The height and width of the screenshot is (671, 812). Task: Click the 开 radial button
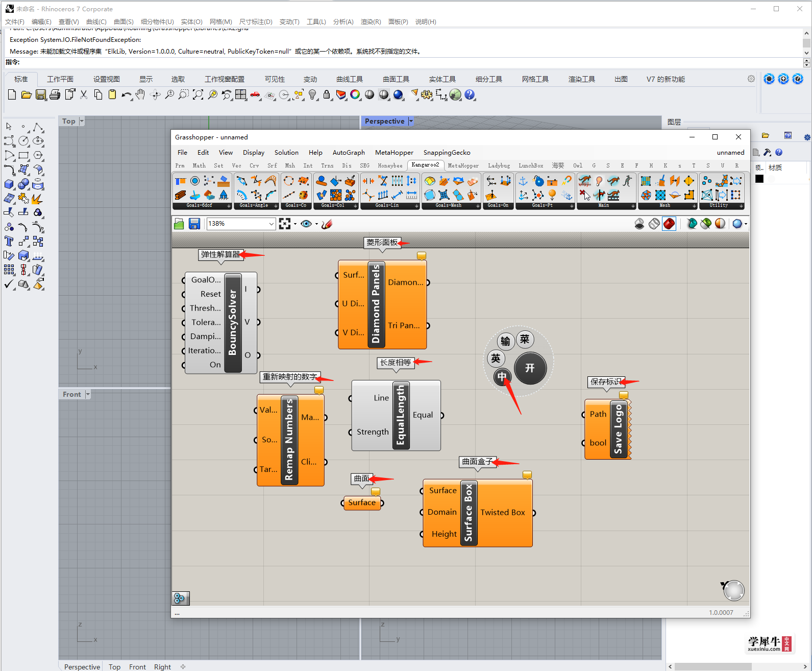pyautogui.click(x=530, y=368)
